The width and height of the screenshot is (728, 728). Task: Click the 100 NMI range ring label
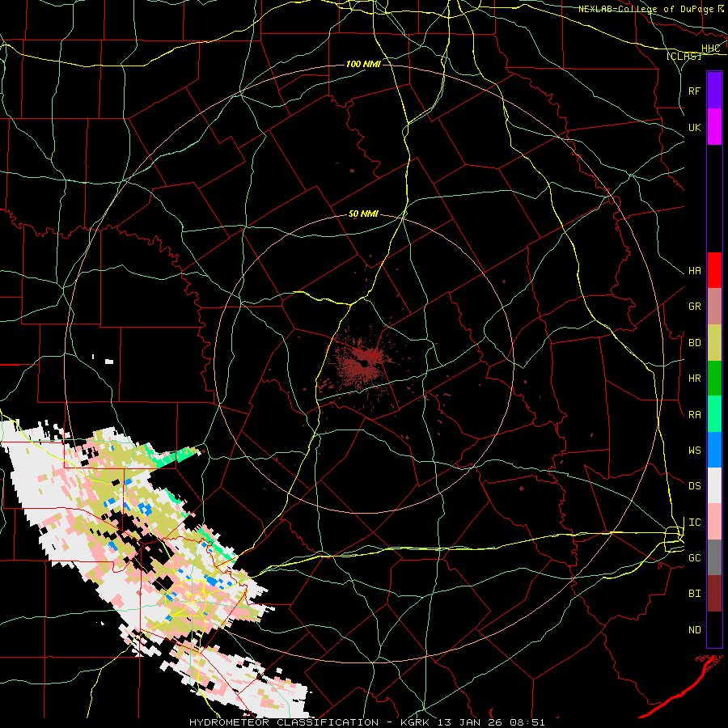click(363, 64)
